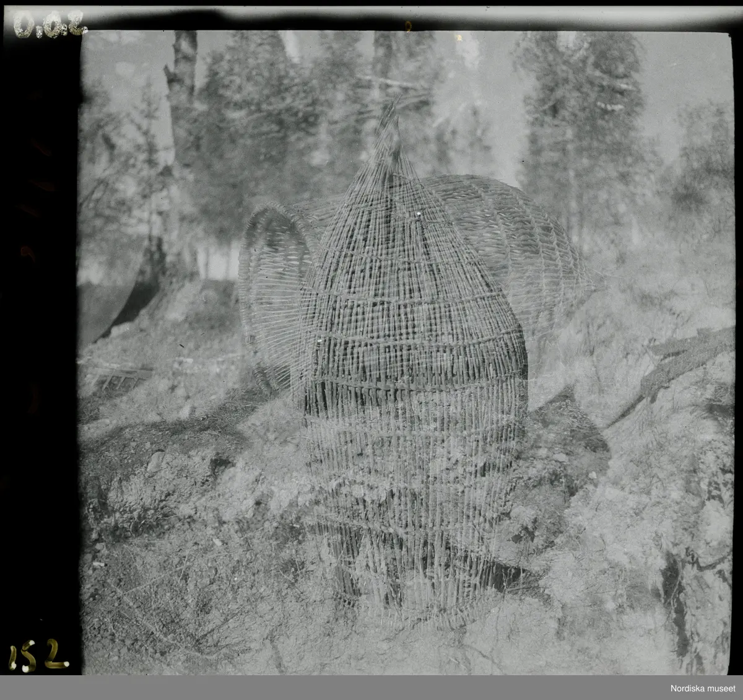This screenshot has width=743, height=700.
Task: Click the white strip along the top edge
Action: click(x=371, y=17)
